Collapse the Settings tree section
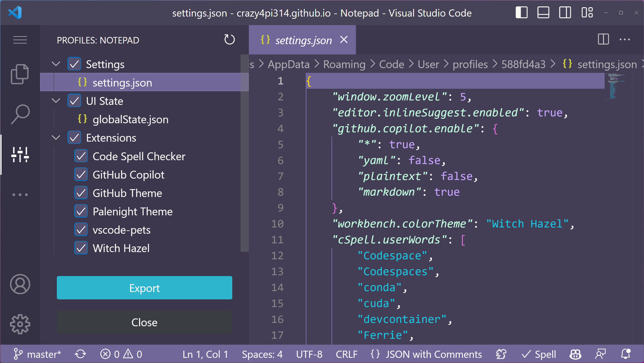 pyautogui.click(x=56, y=64)
